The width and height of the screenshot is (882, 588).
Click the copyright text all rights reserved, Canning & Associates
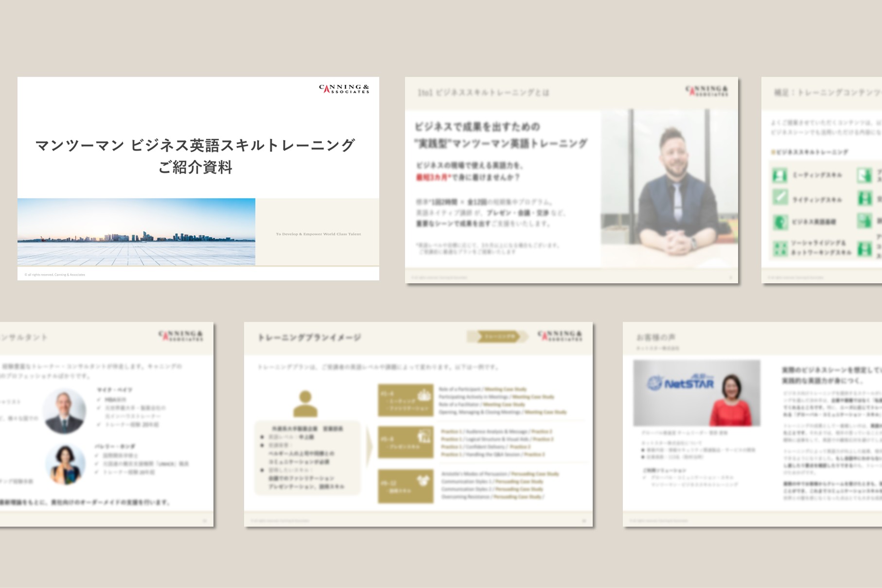(55, 275)
